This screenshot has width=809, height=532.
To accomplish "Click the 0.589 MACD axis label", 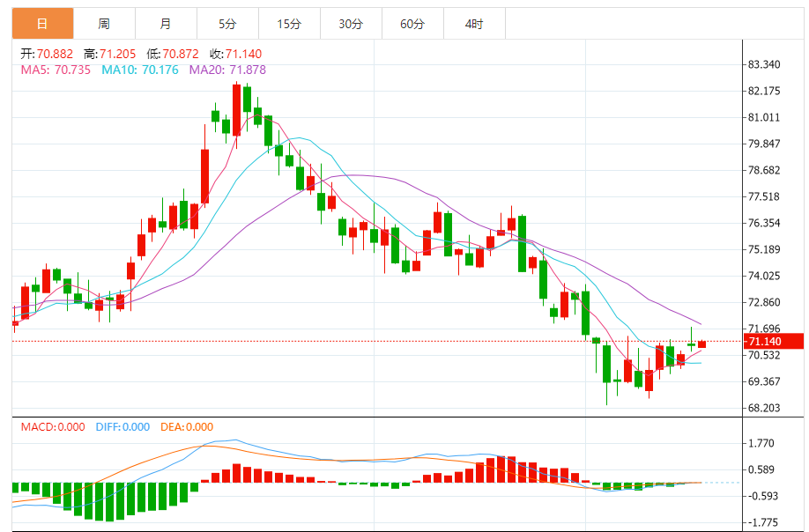I will 761,469.
